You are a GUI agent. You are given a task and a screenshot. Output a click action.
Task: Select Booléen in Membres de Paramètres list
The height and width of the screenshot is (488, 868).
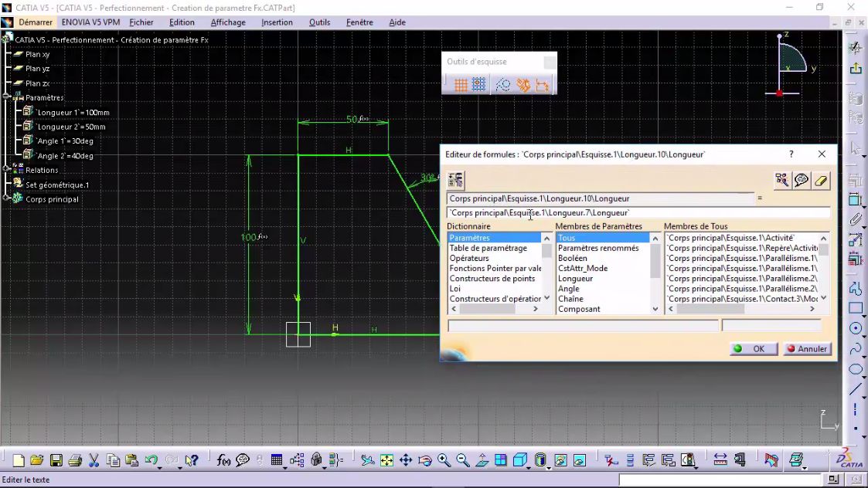pyautogui.click(x=573, y=258)
